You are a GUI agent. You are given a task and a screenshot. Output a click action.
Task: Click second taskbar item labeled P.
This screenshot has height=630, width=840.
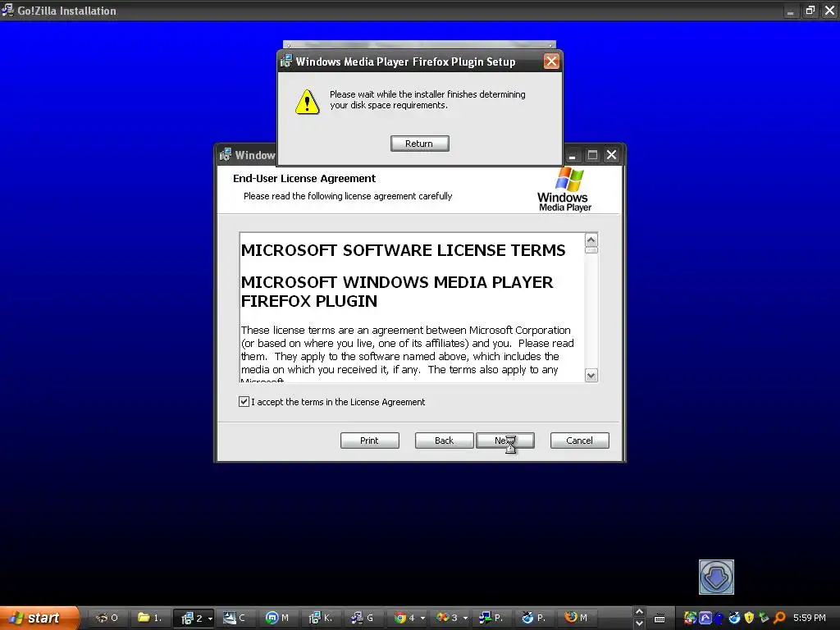pos(533,619)
